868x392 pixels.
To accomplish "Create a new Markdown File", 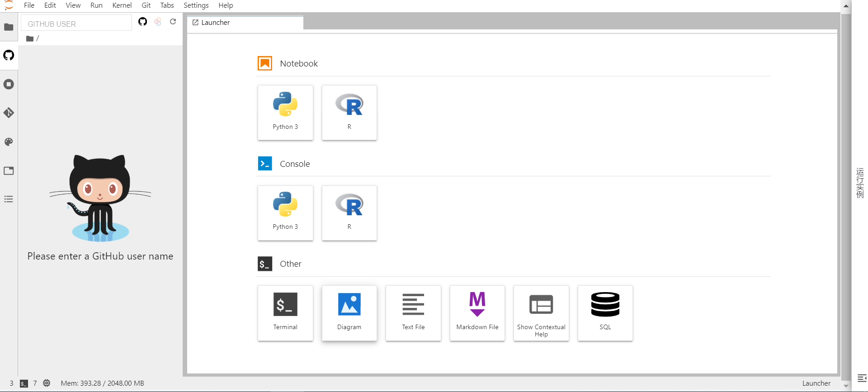I will [x=477, y=313].
